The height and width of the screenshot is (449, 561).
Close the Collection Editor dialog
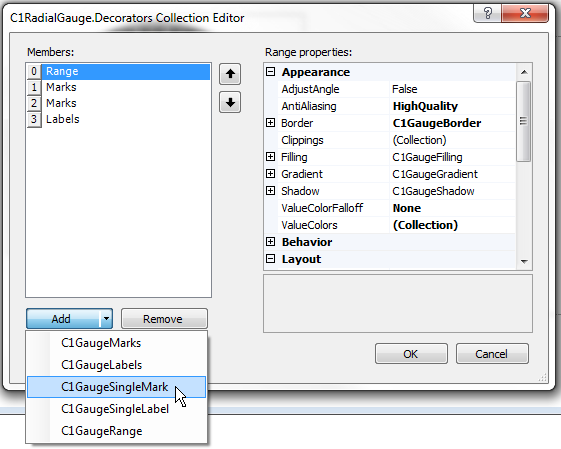525,14
